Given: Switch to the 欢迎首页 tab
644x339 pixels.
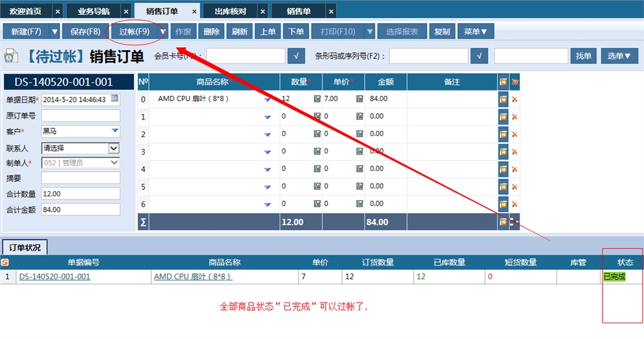Looking at the screenshot, I should click(25, 11).
